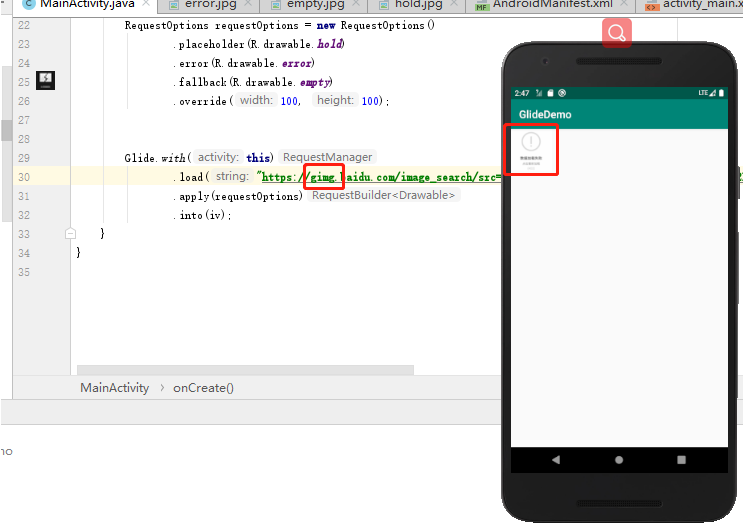Close the error.jpg tab
743x526 pixels.
[x=248, y=4]
